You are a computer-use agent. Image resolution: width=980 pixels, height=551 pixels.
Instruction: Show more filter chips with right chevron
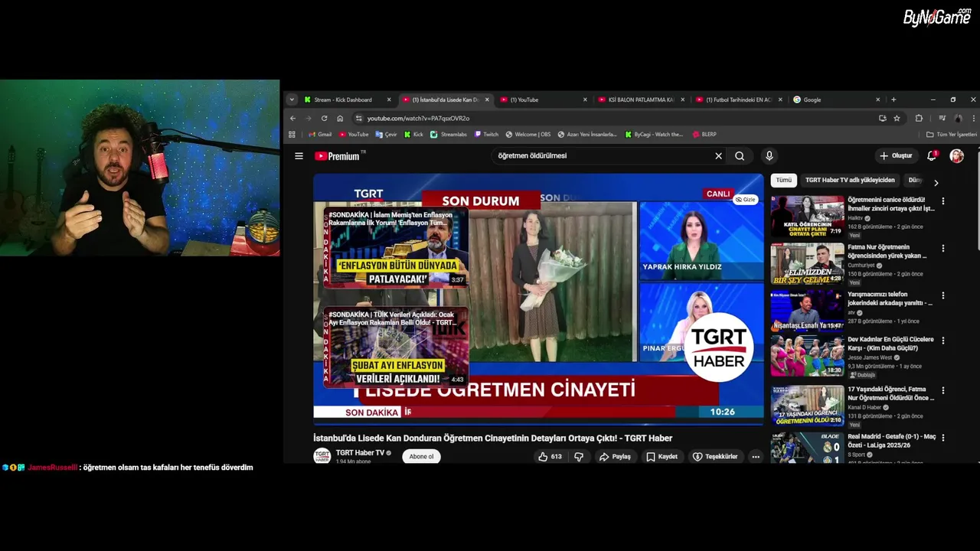[936, 183]
